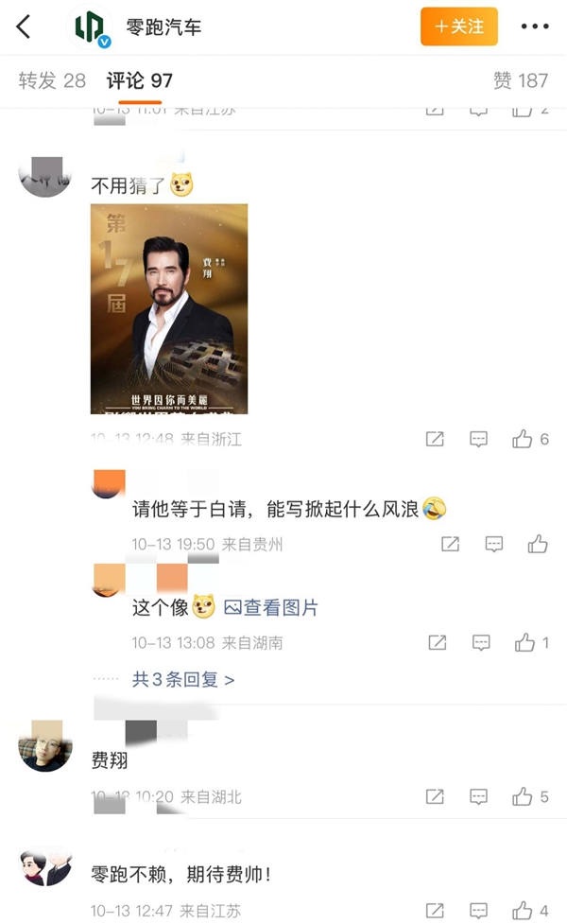Repost the 零跑不赖 comment
This screenshot has height=924, width=567.
435,911
